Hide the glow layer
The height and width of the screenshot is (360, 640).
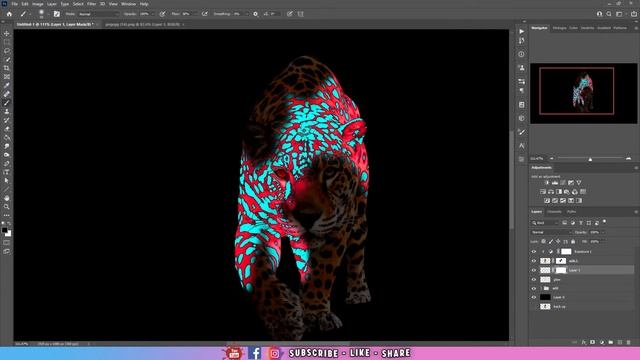pos(534,280)
